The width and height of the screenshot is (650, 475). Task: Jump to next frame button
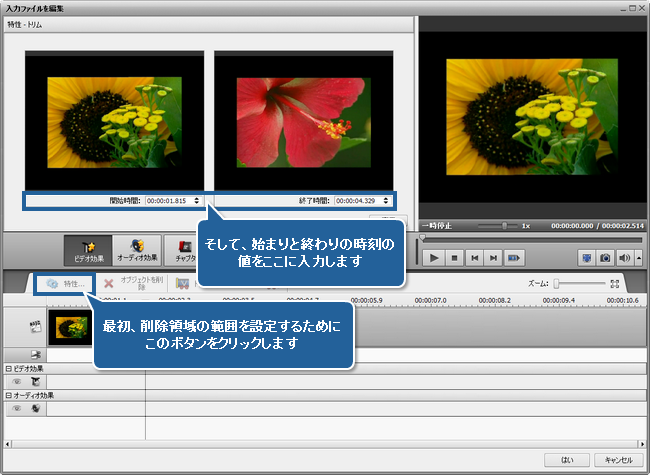coord(493,258)
